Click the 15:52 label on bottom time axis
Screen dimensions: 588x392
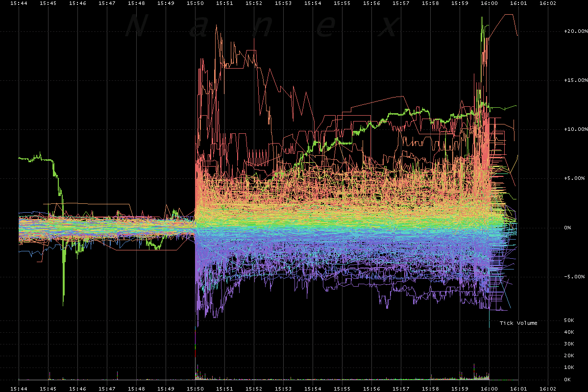254,389
